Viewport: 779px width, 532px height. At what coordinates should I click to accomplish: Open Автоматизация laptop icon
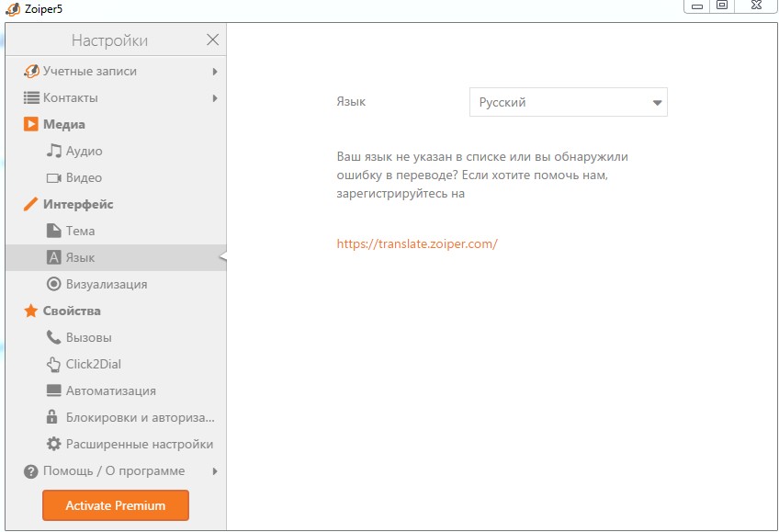click(53, 391)
